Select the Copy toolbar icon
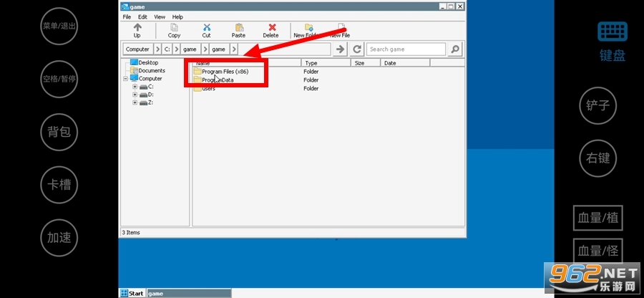Screen dimensions: 644x298 click(174, 27)
